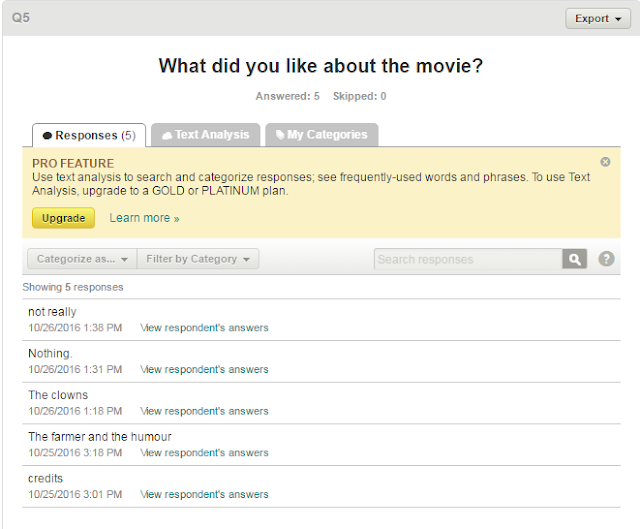Image resolution: width=640 pixels, height=529 pixels.
Task: Click the help question mark icon
Action: click(606, 259)
